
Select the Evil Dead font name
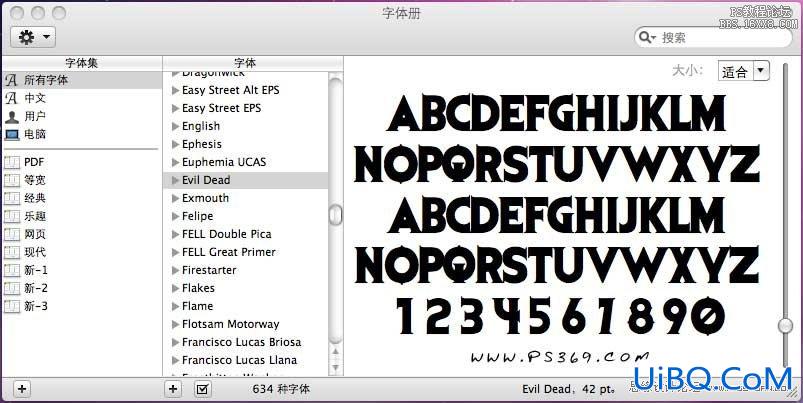click(x=206, y=180)
